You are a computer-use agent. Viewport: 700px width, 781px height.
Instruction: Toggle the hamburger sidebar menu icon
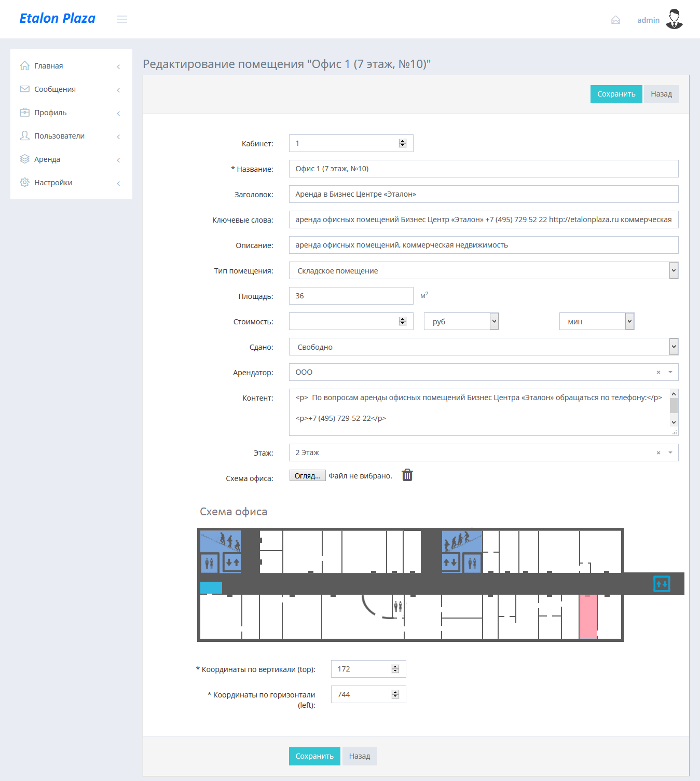coord(122,19)
